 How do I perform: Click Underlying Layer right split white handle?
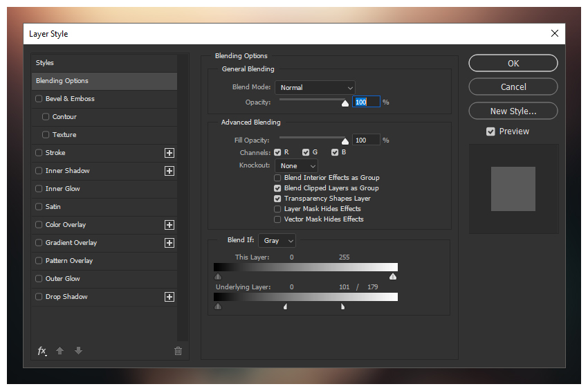pyautogui.click(x=342, y=307)
